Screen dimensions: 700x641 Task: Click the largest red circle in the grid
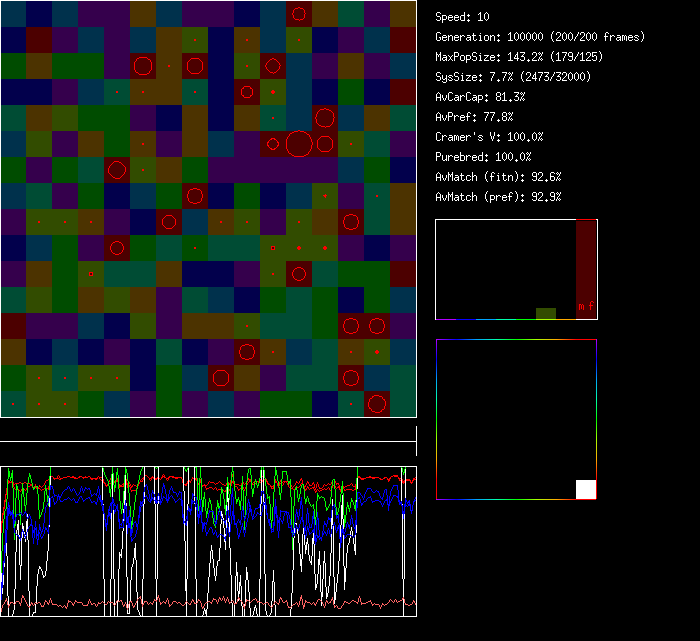(299, 144)
